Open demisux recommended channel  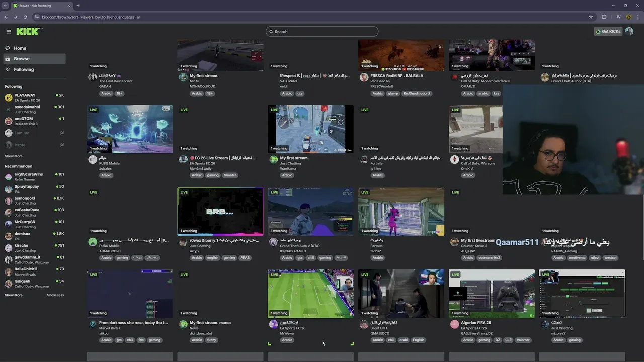point(34,236)
